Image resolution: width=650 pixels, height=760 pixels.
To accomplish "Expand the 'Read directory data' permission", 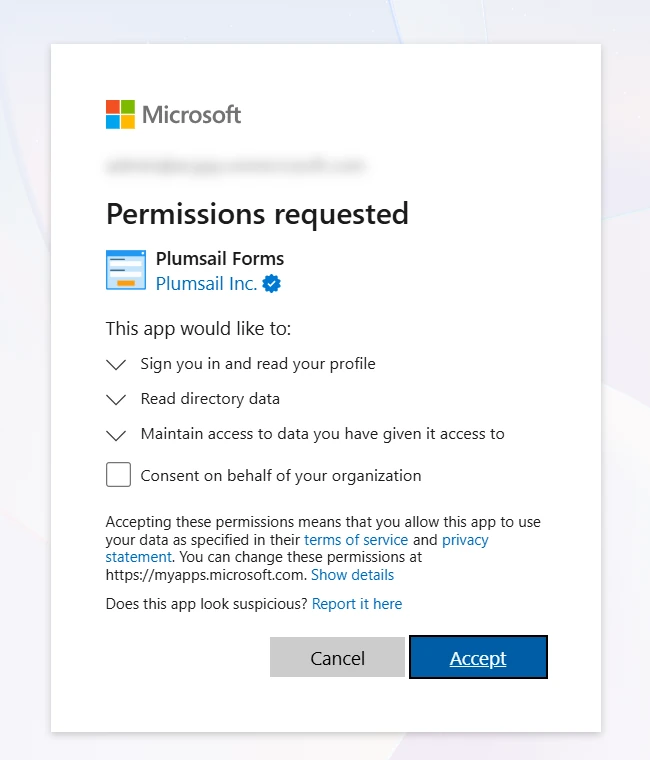I will pyautogui.click(x=116, y=399).
